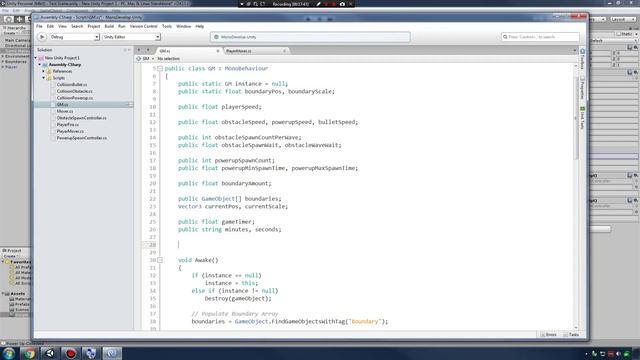The height and width of the screenshot is (360, 640).
Task: Select Main Camera in Unity Hierarchy
Action: (17, 40)
